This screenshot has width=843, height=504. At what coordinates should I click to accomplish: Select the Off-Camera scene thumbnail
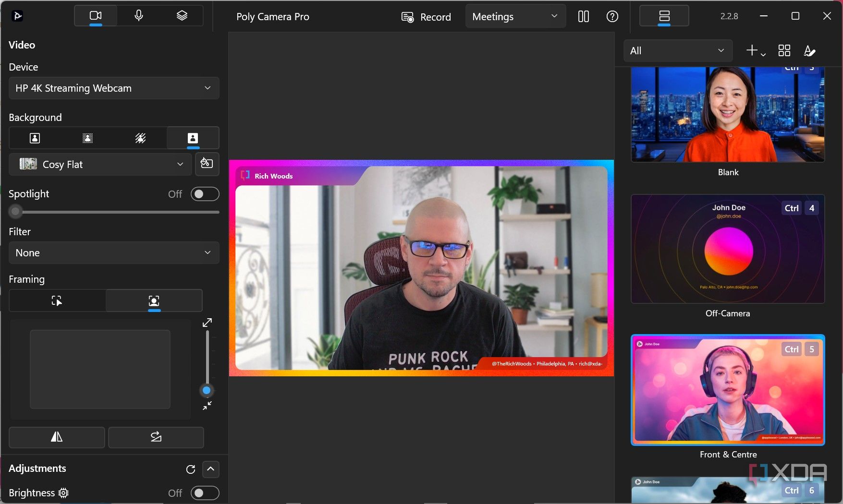pos(728,249)
